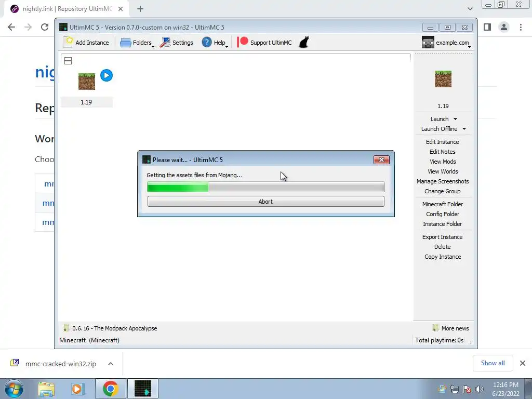Close the Please wait dialog
Image resolution: width=532 pixels, height=399 pixels.
(381, 160)
